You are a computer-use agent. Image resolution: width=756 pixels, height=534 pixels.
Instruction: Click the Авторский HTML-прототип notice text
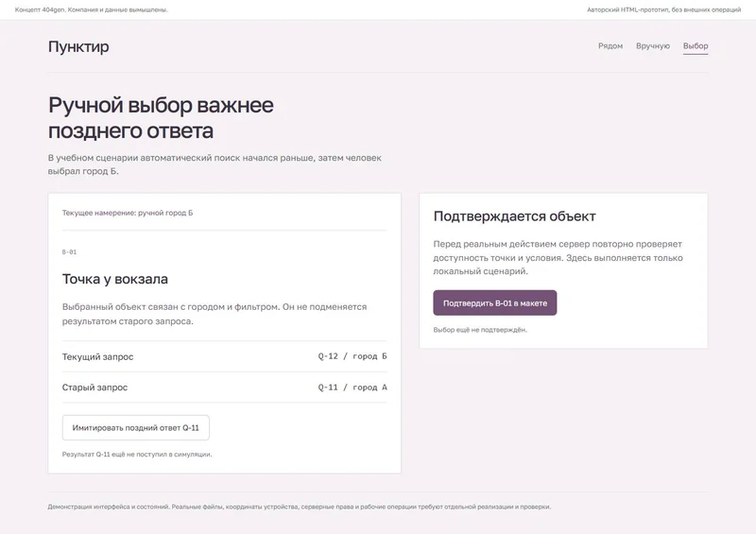(664, 9)
